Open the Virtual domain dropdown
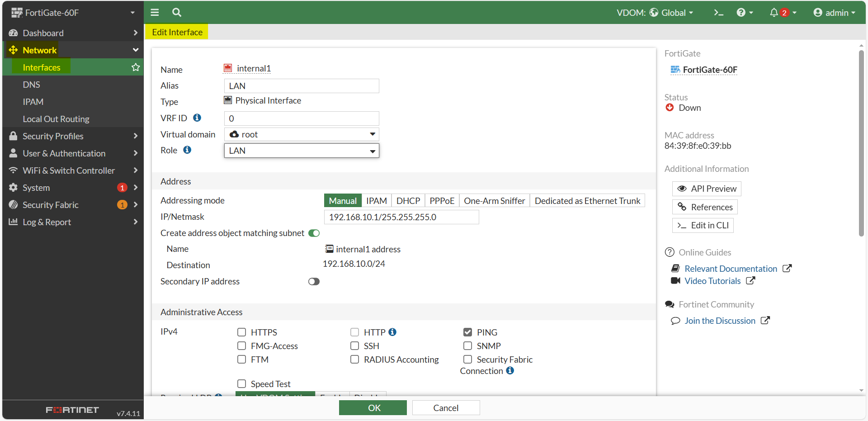This screenshot has width=868, height=421. 302,134
